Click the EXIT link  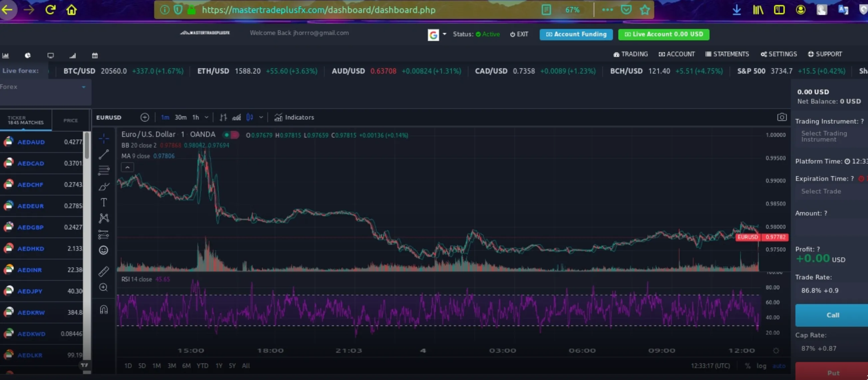tap(519, 34)
